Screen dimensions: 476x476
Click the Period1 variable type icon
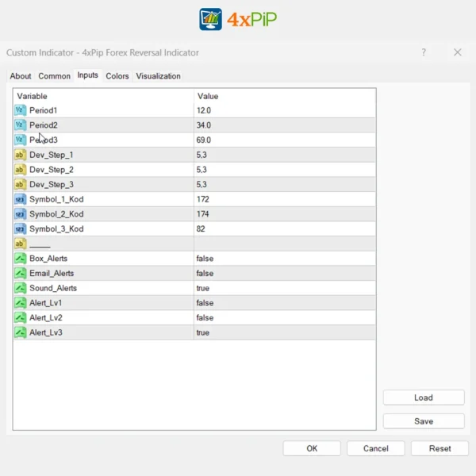click(x=20, y=110)
